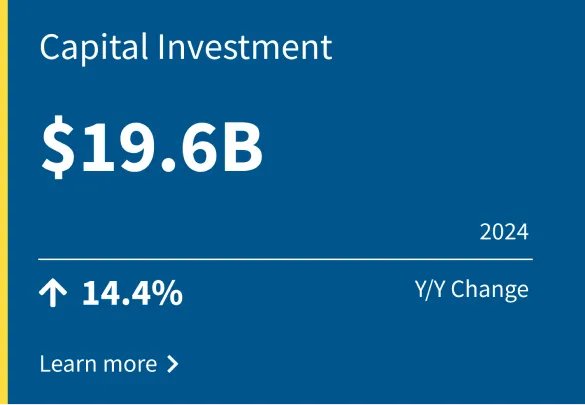The image size is (585, 405).
Task: Click the yellow accent strip on card edge
Action: tap(4, 202)
